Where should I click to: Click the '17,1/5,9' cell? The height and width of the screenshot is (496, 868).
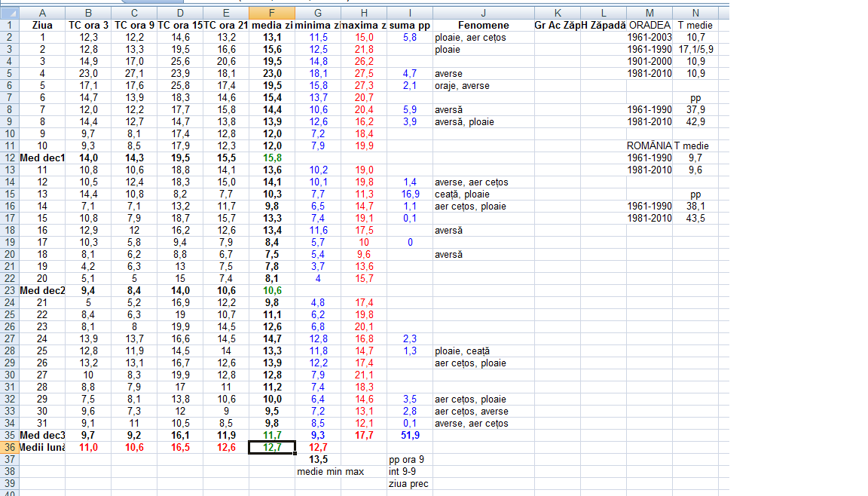[x=695, y=49]
